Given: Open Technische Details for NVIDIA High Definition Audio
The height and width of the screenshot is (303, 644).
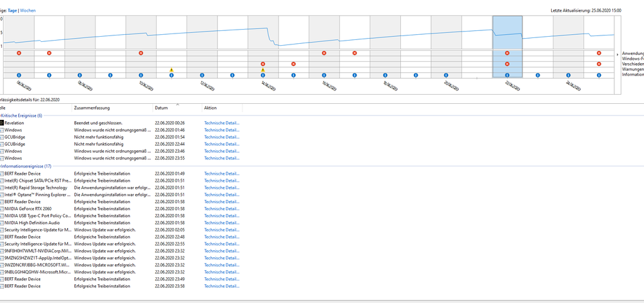Looking at the screenshot, I should pos(222,222).
